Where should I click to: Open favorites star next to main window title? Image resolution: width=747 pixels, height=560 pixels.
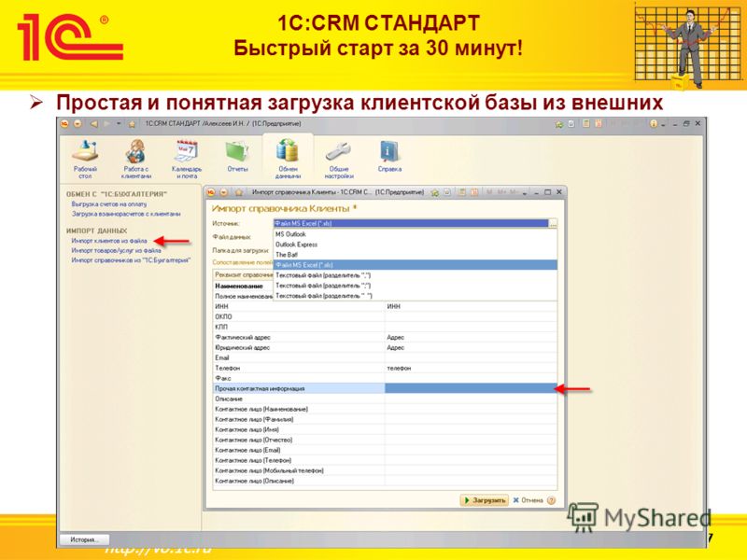pos(132,124)
